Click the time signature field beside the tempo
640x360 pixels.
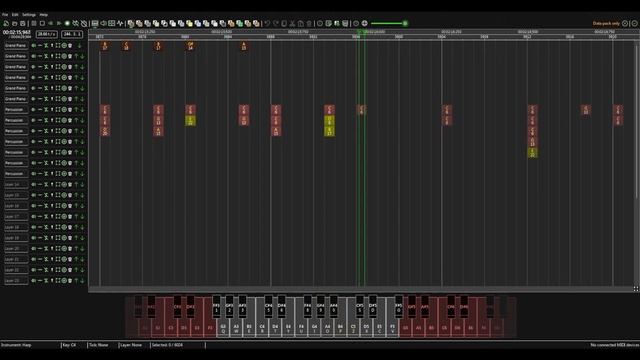click(72, 34)
